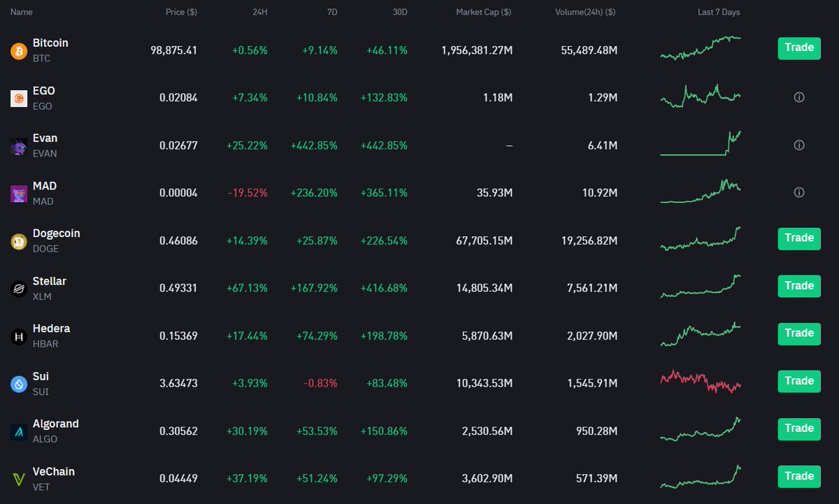Sort by the 24H column header

click(x=259, y=13)
